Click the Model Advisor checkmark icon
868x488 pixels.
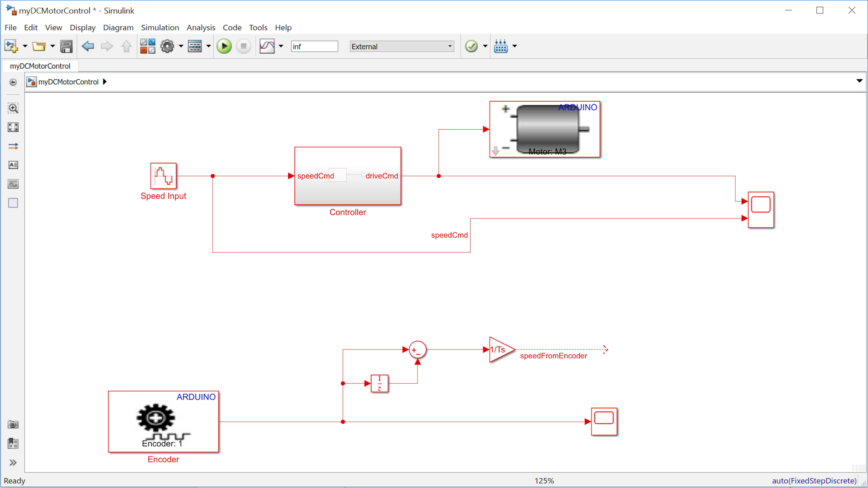pos(471,46)
